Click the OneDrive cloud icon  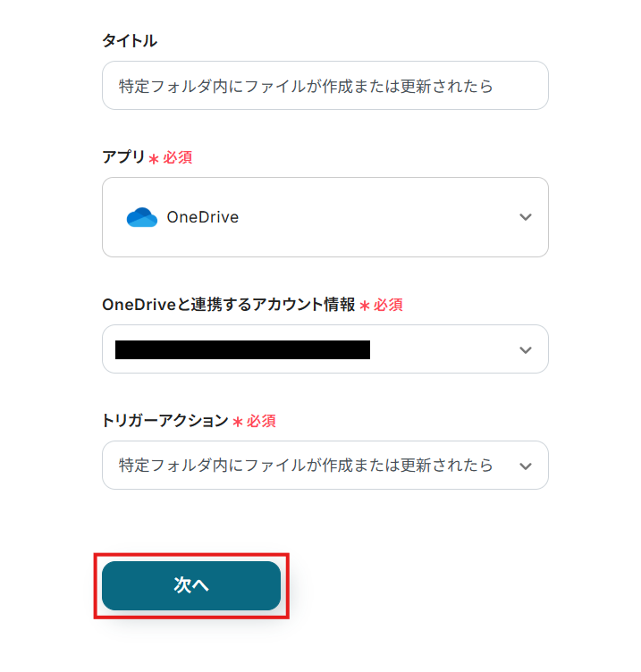(141, 217)
